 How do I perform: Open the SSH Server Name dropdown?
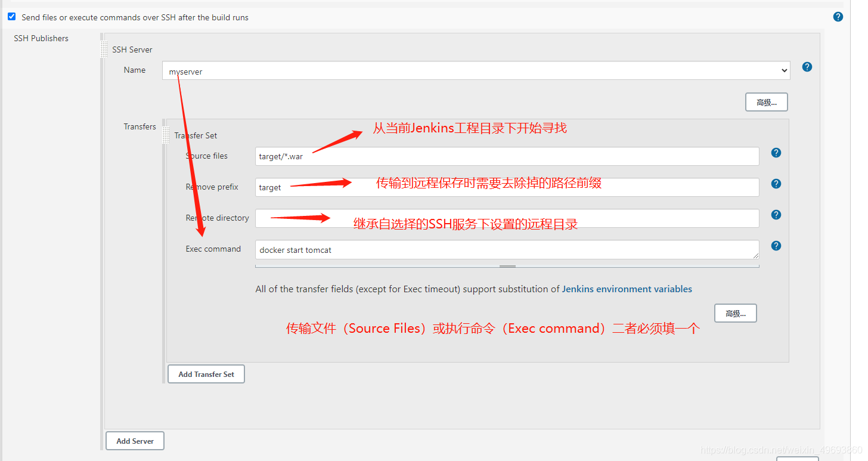pos(476,70)
